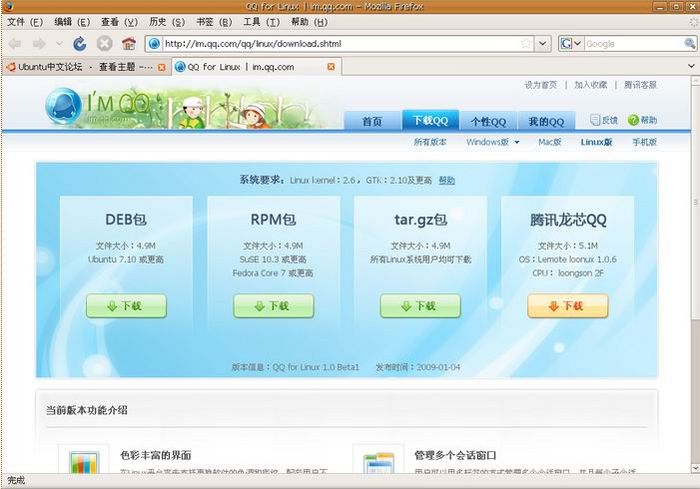Select the 手机版 link

coord(644,142)
